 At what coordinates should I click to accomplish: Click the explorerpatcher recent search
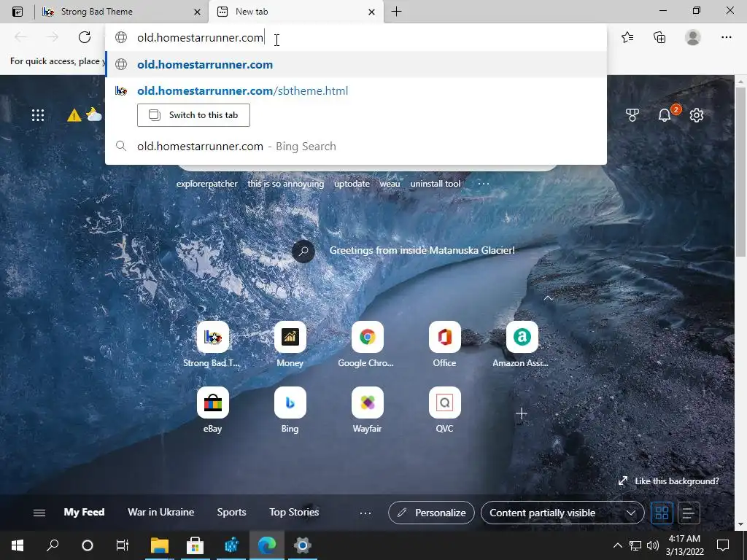(206, 184)
